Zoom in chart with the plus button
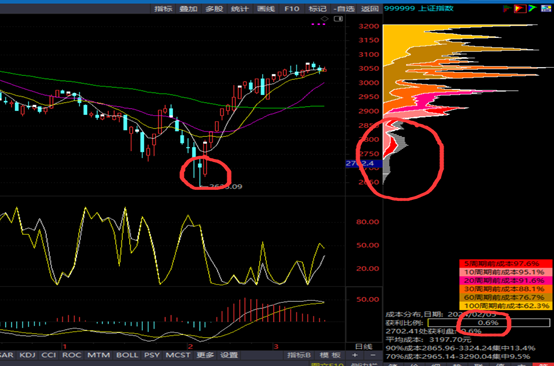Screen dimensions: 554x366 click(355, 355)
